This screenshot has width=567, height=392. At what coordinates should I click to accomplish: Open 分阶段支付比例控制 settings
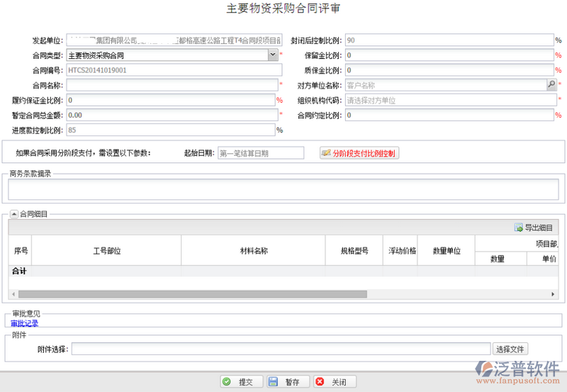pos(359,153)
